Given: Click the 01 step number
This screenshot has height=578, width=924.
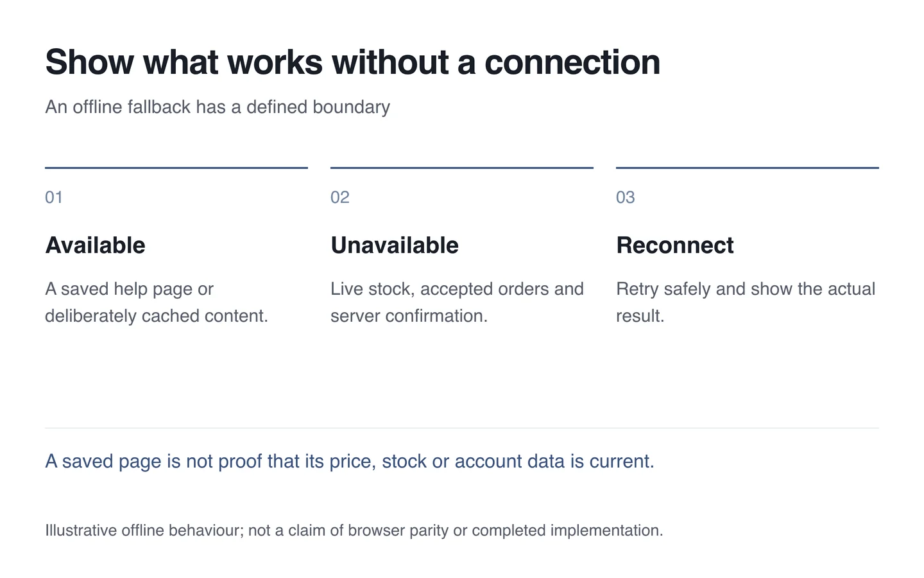Looking at the screenshot, I should tap(54, 197).
